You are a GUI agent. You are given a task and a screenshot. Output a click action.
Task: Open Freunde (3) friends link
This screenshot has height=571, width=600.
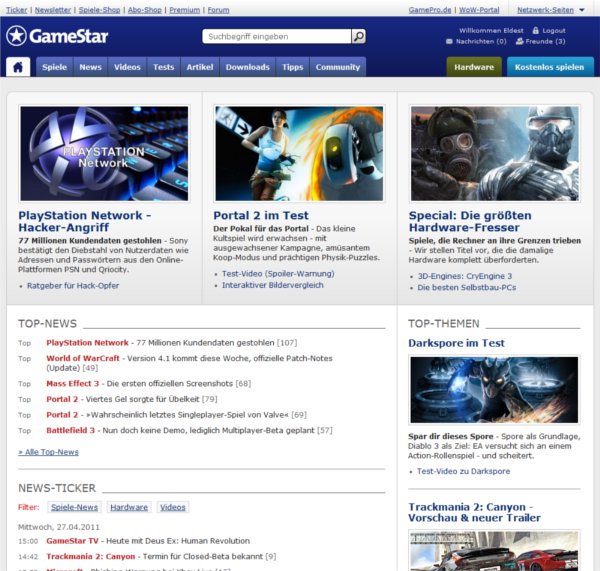pyautogui.click(x=545, y=41)
